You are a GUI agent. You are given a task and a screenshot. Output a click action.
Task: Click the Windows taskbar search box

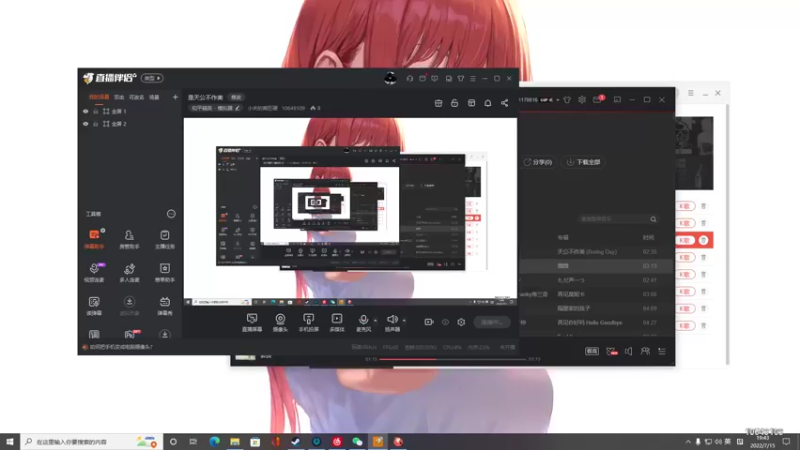click(92, 441)
